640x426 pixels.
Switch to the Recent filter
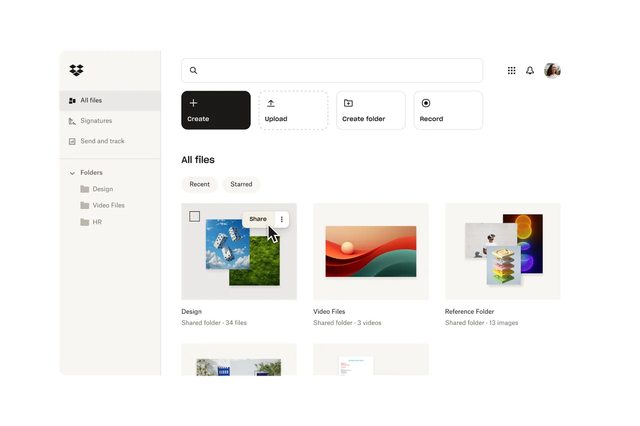200,184
